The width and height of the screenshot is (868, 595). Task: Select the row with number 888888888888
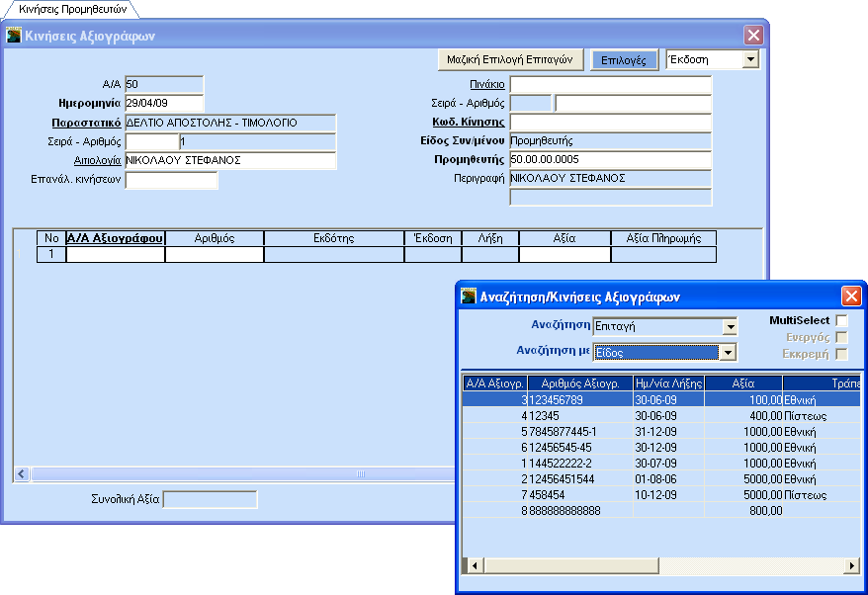point(661,510)
